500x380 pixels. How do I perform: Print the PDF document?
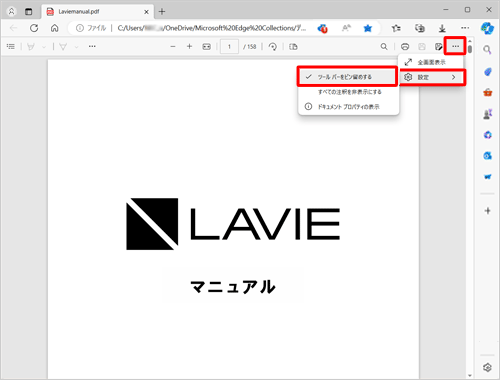coord(405,47)
